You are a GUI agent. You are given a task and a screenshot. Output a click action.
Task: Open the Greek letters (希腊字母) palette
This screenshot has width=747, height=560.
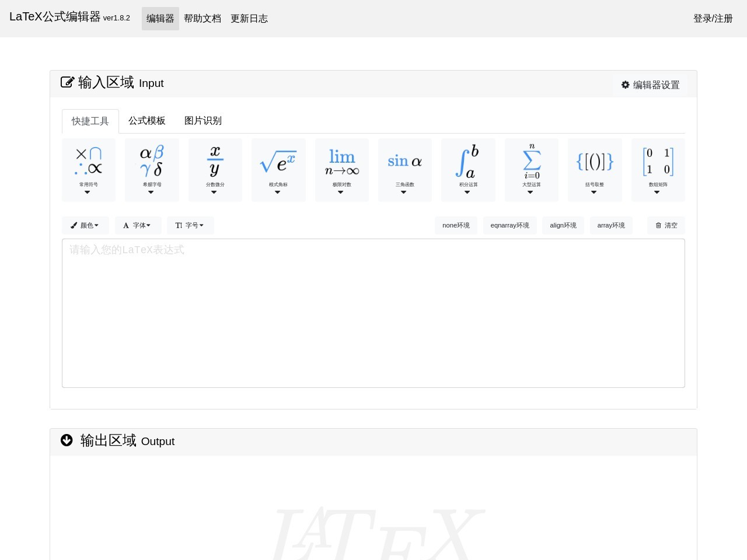click(x=152, y=169)
